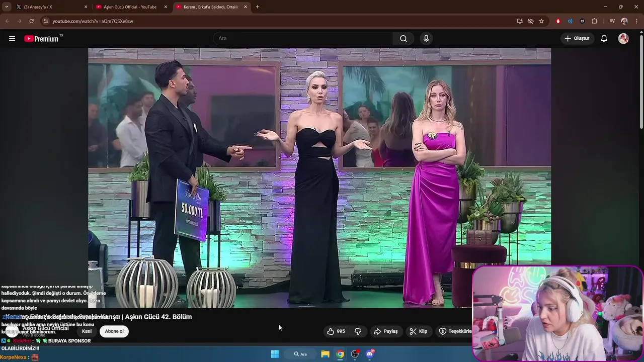Open Chrome profile avatar
The image size is (644, 362).
tap(624, 21)
